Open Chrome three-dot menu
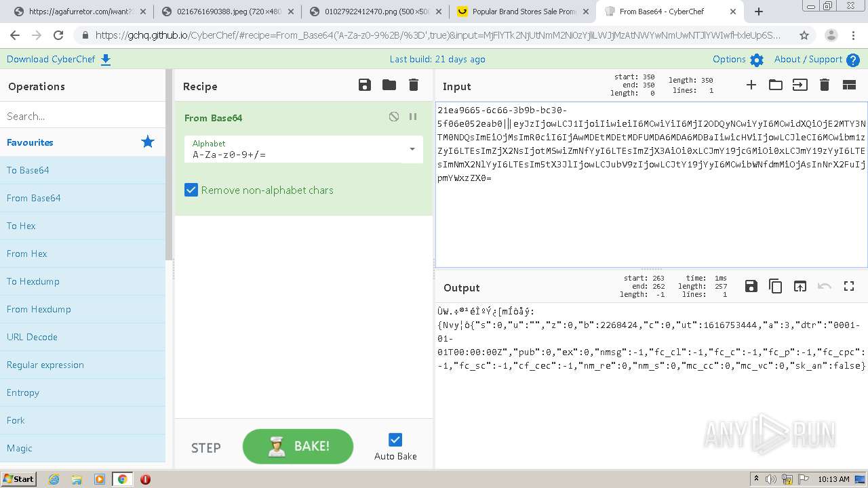This screenshot has height=488, width=868. point(854,35)
